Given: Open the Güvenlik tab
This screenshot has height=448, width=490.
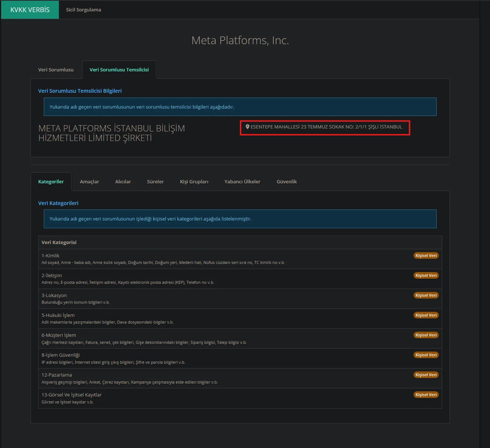Looking at the screenshot, I should pyautogui.click(x=287, y=181).
